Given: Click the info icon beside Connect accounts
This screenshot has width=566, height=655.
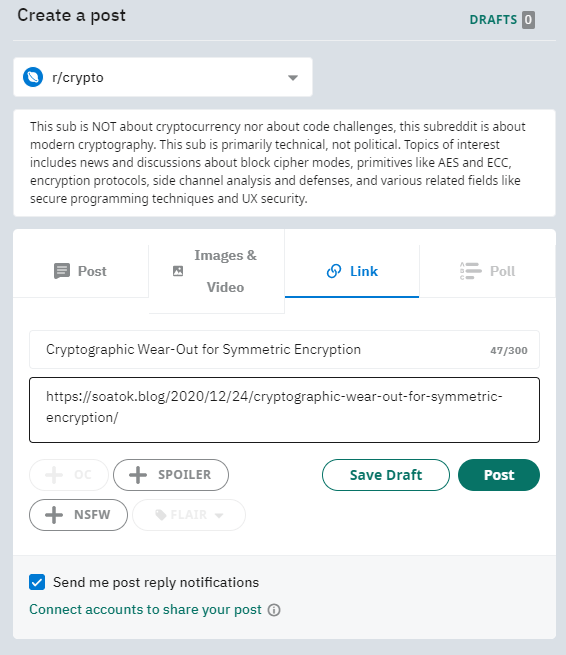Looking at the screenshot, I should coord(274,610).
